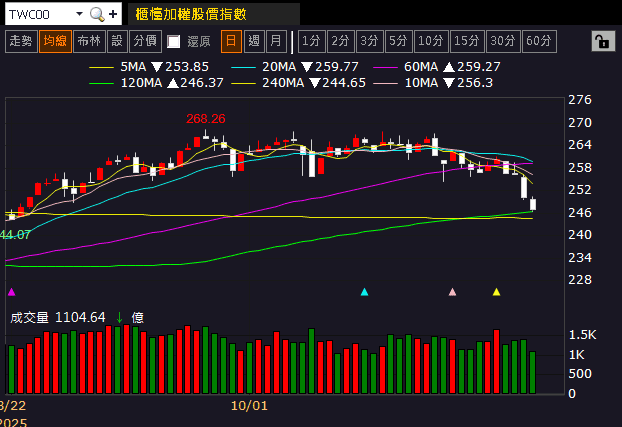Click the green volume down arrow

pos(119,317)
